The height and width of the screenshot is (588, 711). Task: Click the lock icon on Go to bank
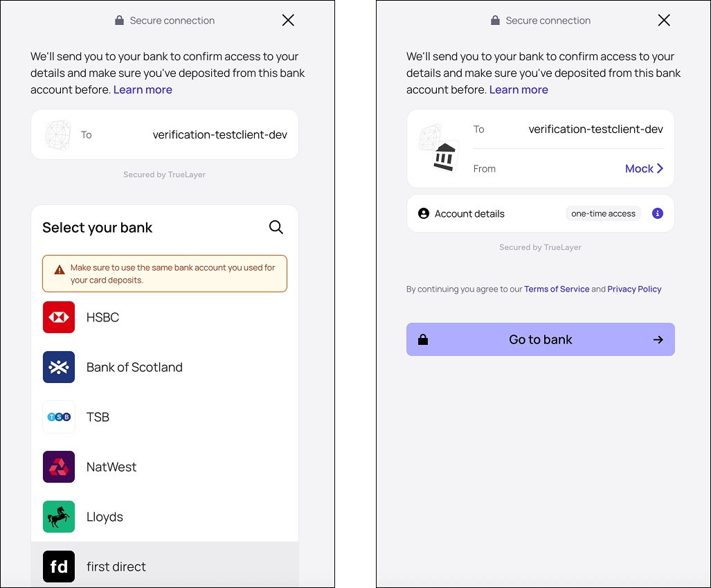[423, 339]
